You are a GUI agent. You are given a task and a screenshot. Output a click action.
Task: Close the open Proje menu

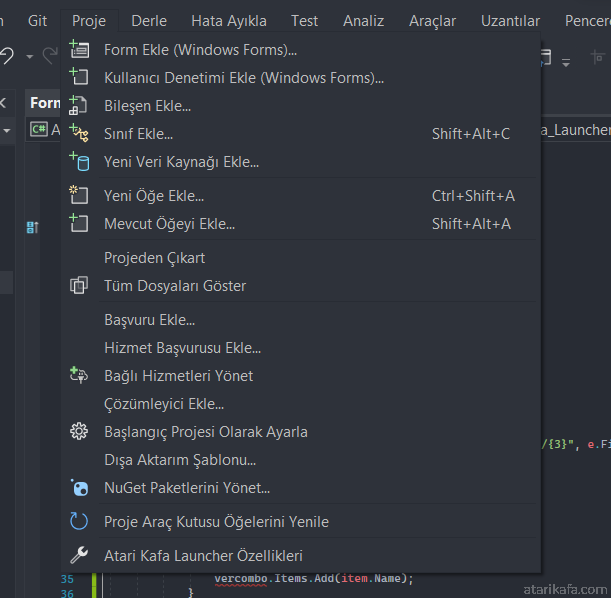tap(89, 21)
